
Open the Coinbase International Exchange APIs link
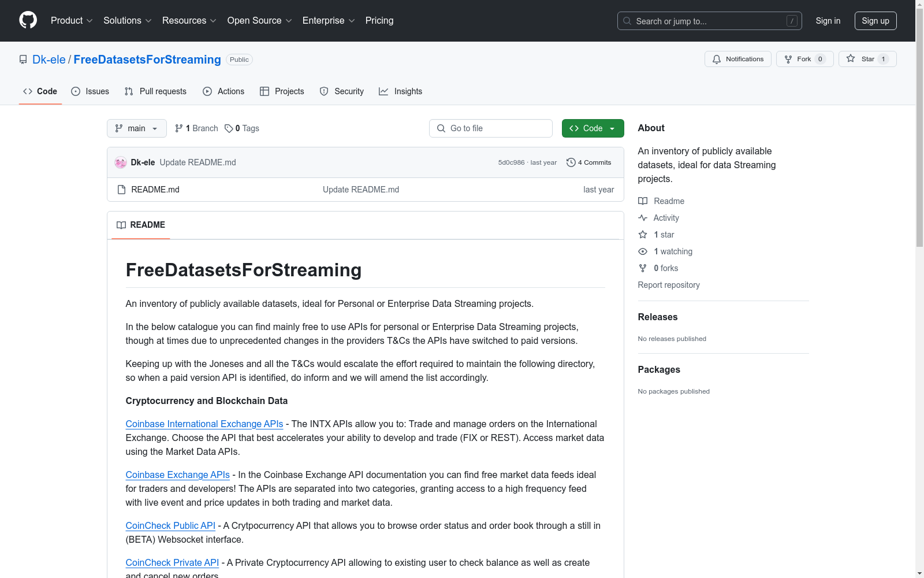point(204,424)
